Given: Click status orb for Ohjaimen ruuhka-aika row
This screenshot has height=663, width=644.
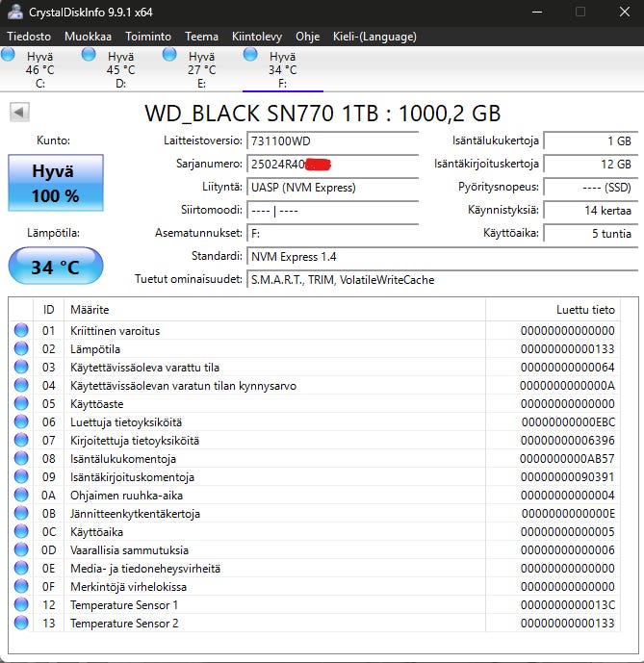Looking at the screenshot, I should point(21,495).
